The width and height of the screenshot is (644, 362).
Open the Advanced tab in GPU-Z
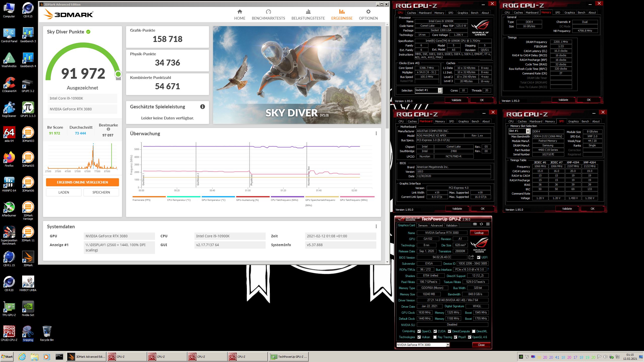click(x=436, y=225)
